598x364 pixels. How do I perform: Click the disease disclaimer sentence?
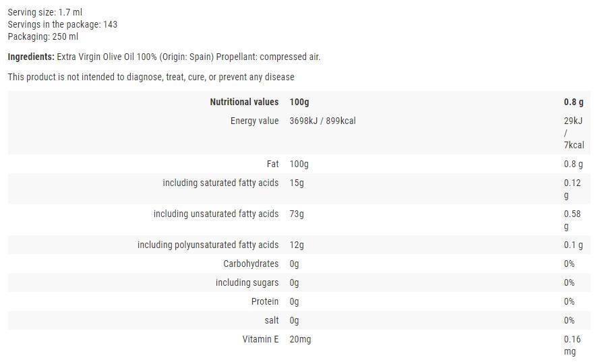pos(151,77)
